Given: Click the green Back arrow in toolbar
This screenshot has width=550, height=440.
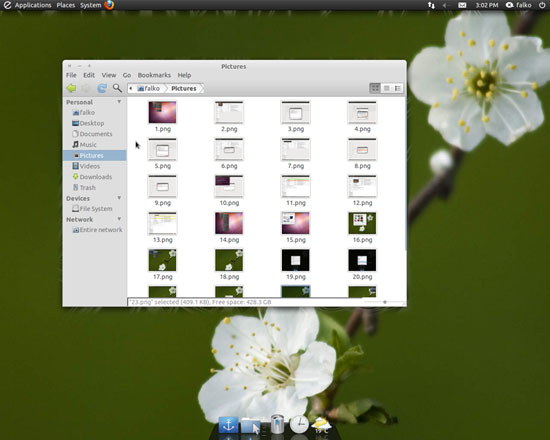Looking at the screenshot, I should pos(71,88).
